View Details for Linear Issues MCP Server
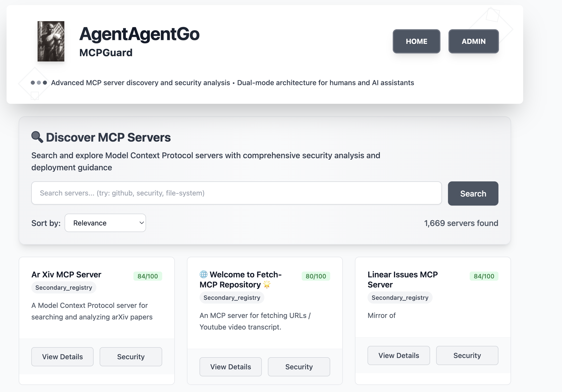Viewport: 562px width, 392px height. coord(399,355)
